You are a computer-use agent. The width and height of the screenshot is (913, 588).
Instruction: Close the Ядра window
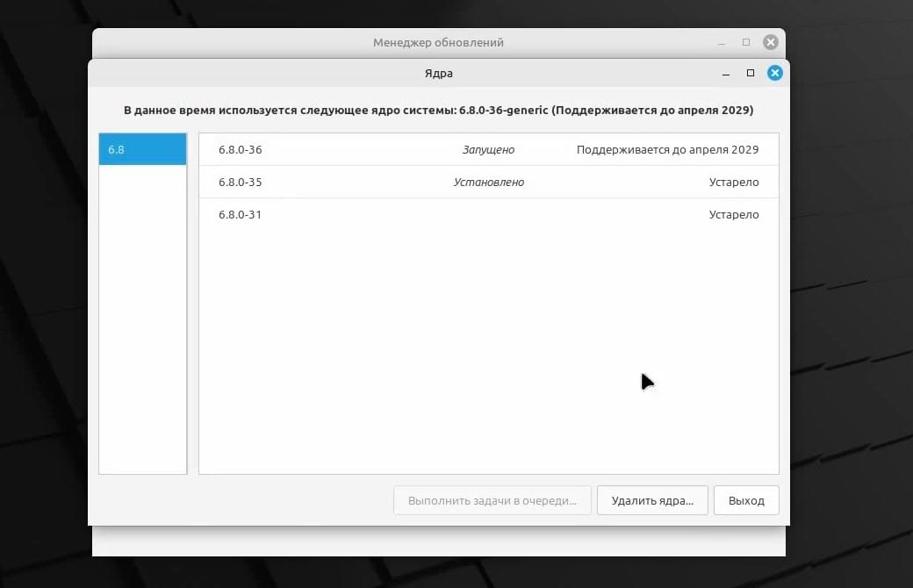(774, 73)
